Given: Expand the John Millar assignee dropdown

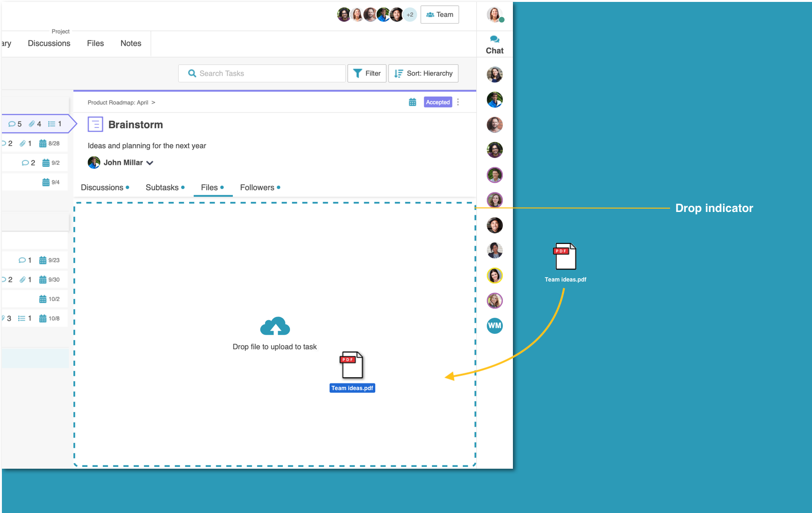Looking at the screenshot, I should [x=150, y=163].
